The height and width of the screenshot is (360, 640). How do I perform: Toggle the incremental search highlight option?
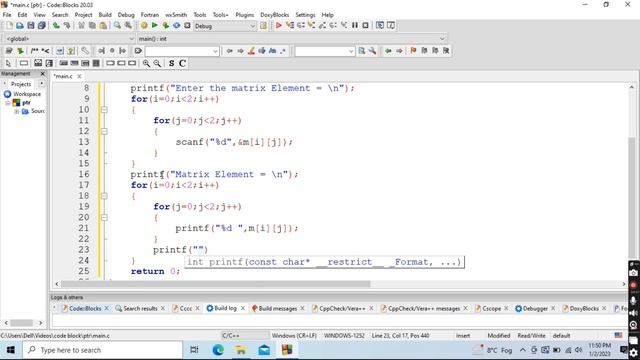point(251,51)
